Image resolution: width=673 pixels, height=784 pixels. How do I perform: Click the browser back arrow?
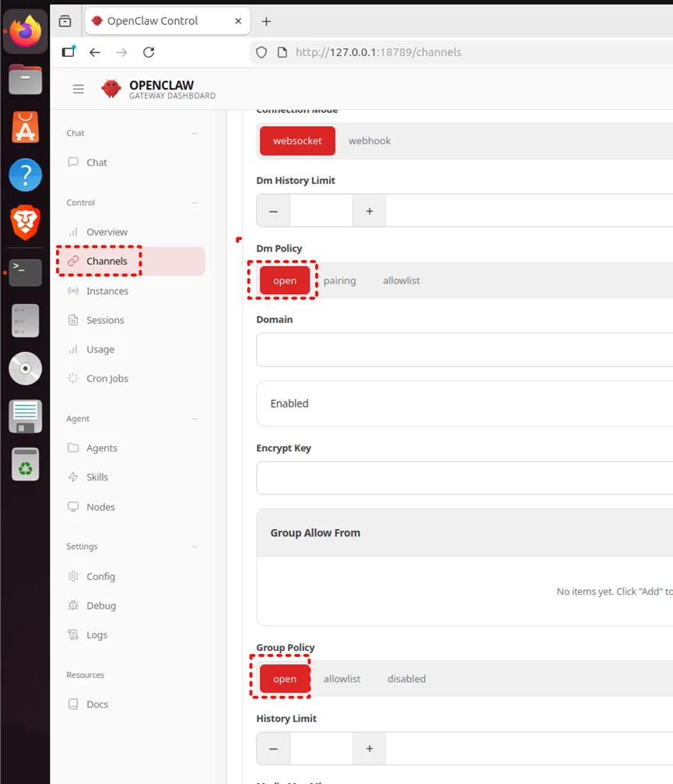click(x=95, y=52)
